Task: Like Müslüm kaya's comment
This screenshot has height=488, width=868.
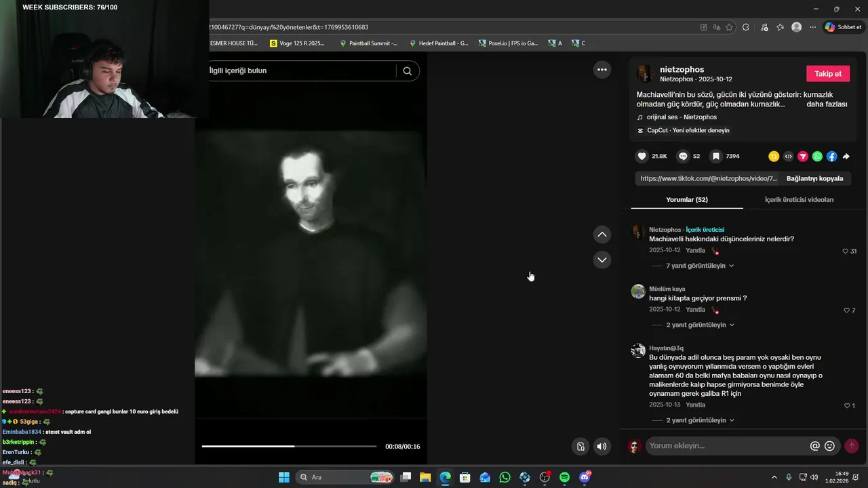Action: click(846, 310)
